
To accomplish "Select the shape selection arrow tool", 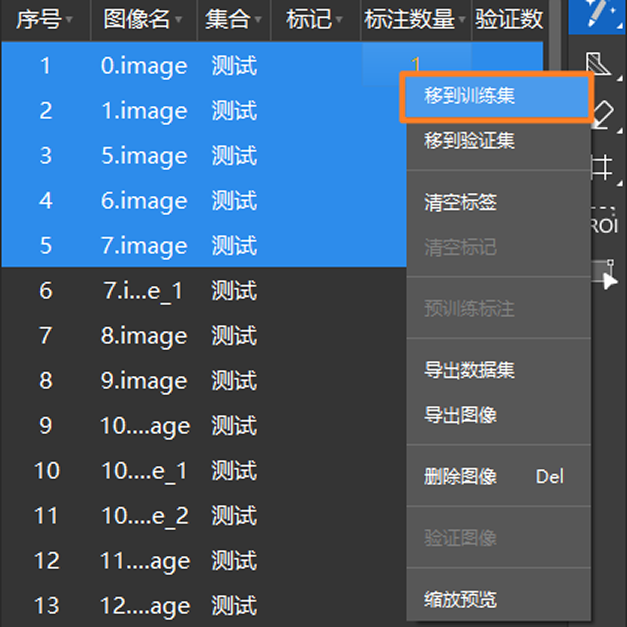I will [x=605, y=275].
